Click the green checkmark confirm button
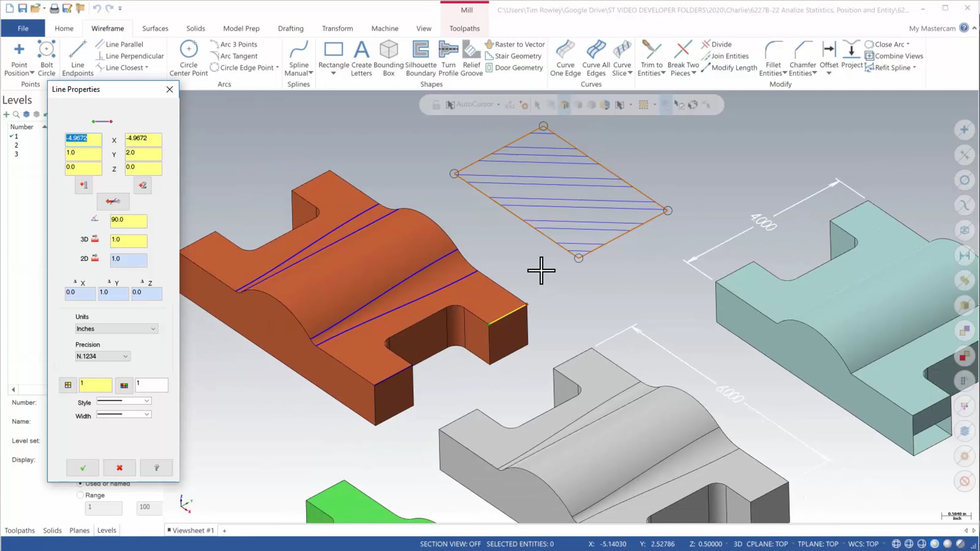Image resolution: width=980 pixels, height=551 pixels. click(x=82, y=467)
